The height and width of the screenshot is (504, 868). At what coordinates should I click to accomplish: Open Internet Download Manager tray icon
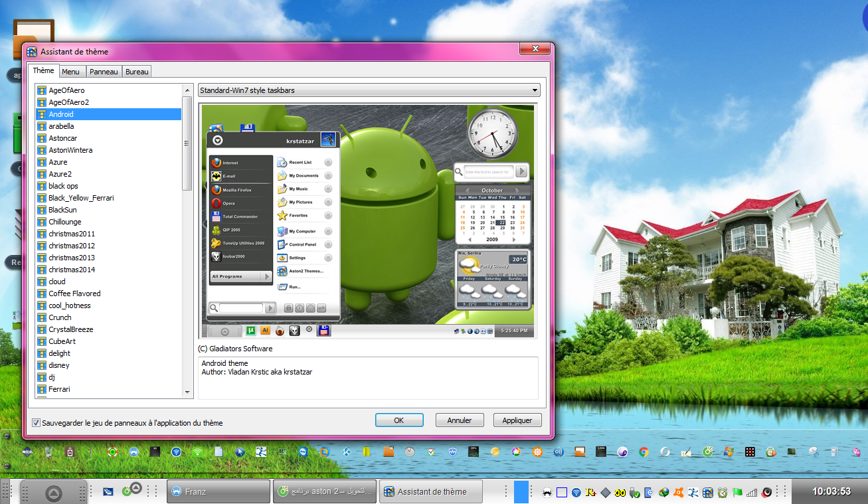tap(664, 492)
